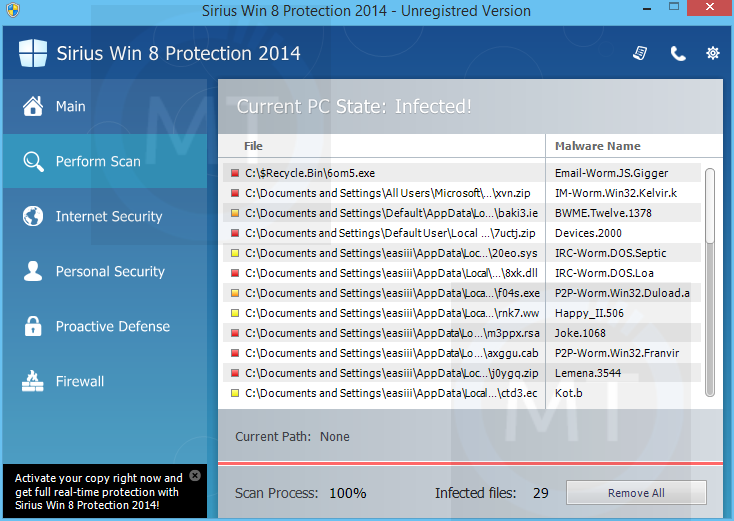Viewport: 734px width, 521px height.
Task: Click malware name IRC-Worm.DOS.Septic
Action: pos(610,253)
